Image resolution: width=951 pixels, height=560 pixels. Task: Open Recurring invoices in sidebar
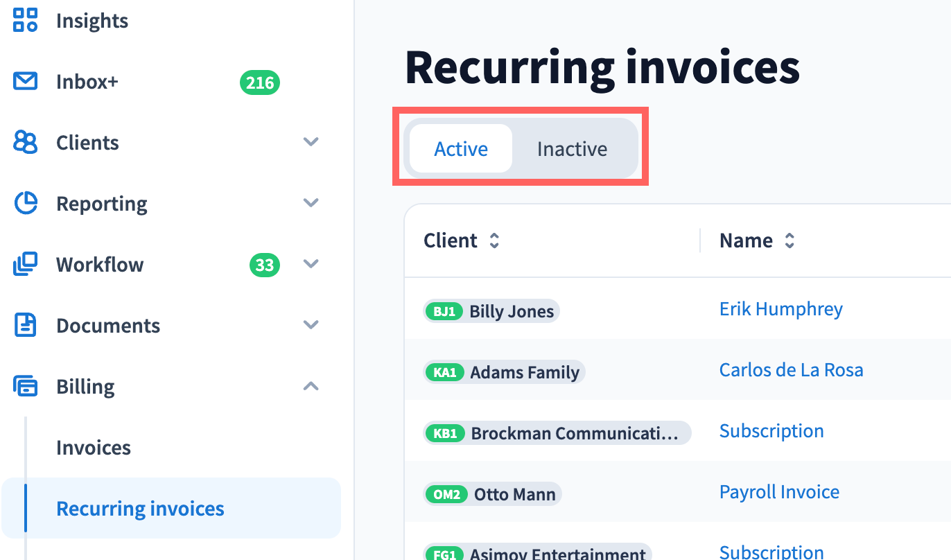coord(140,509)
